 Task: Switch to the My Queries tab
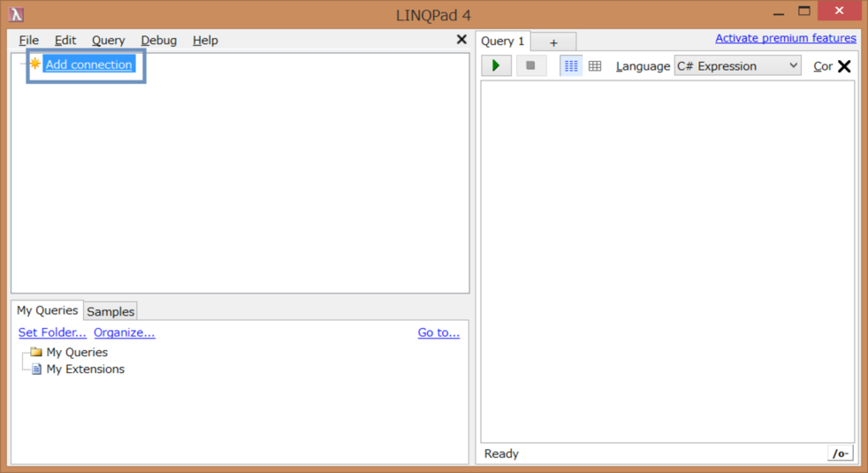click(47, 310)
